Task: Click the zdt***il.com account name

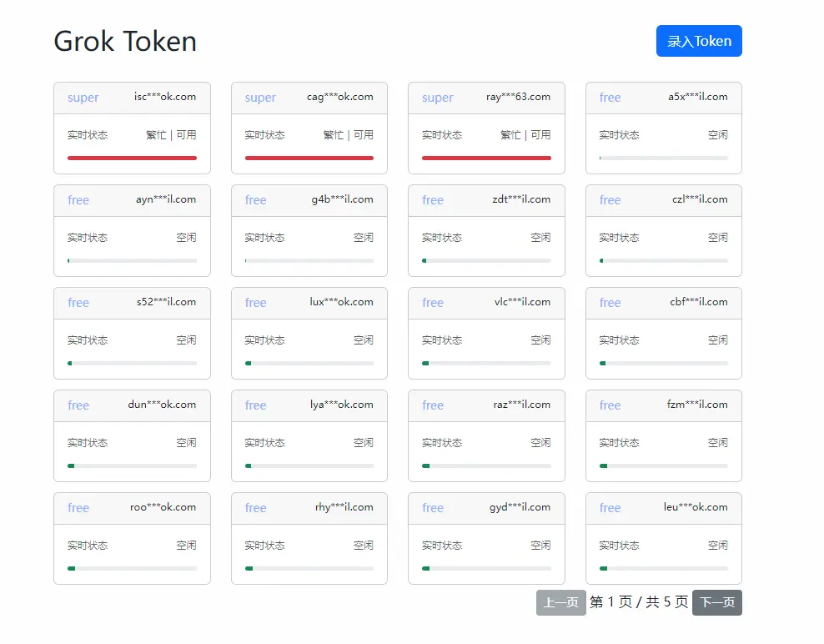Action: 521,199
